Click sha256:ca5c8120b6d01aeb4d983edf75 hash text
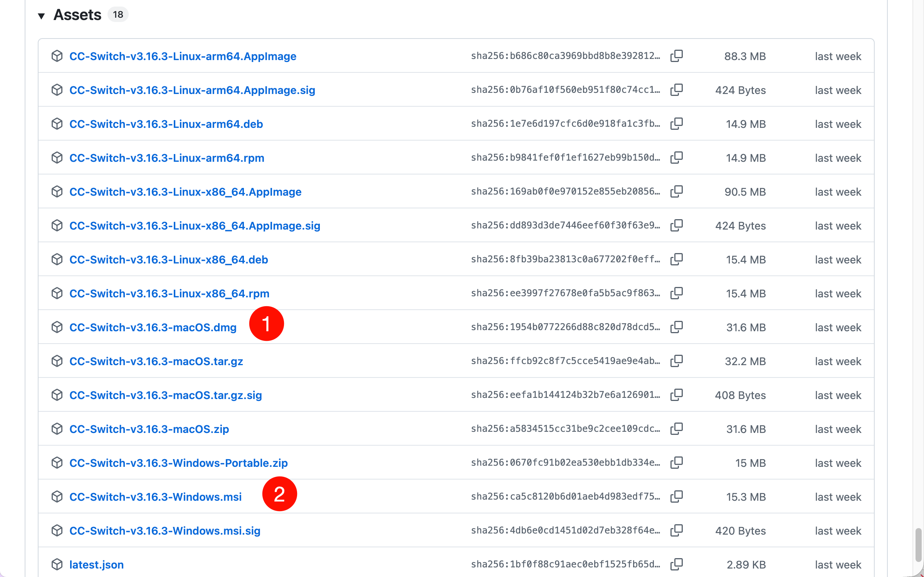The width and height of the screenshot is (924, 577). [565, 496]
